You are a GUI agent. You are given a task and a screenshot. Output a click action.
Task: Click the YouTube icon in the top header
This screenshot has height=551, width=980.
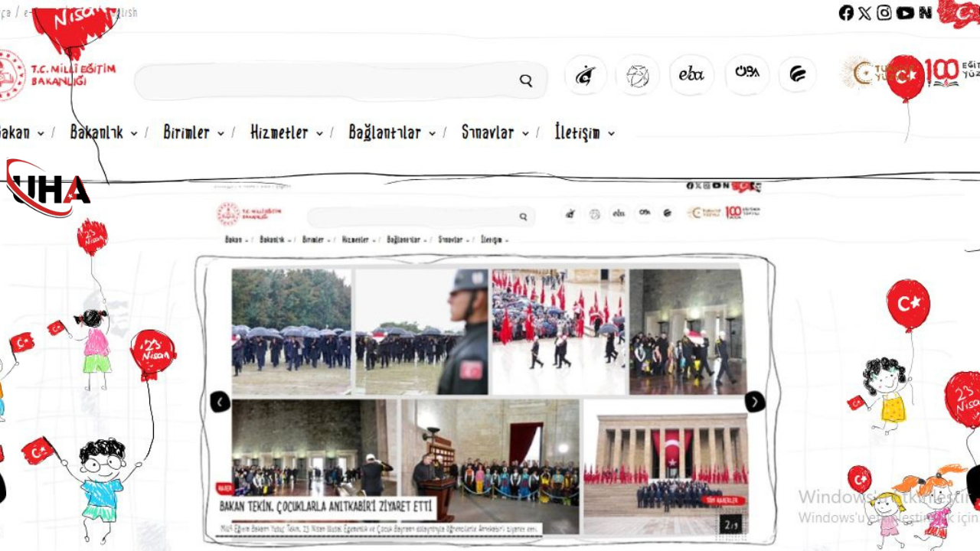click(x=905, y=13)
